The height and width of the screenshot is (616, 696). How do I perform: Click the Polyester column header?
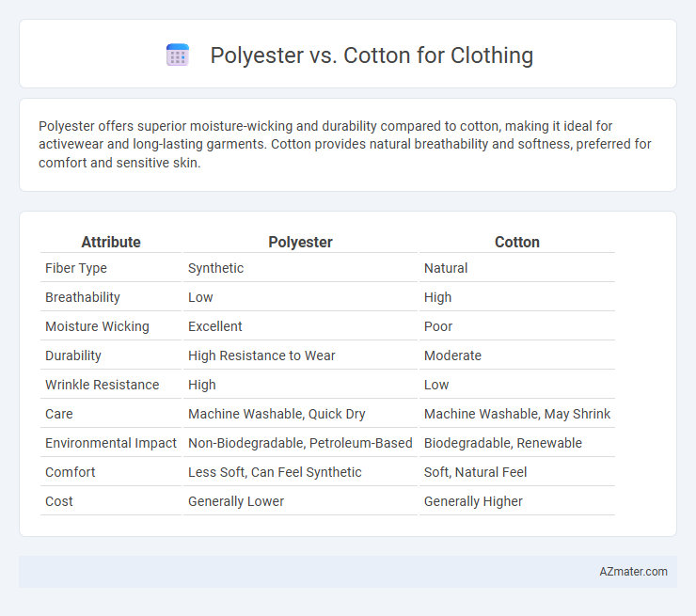coord(301,242)
